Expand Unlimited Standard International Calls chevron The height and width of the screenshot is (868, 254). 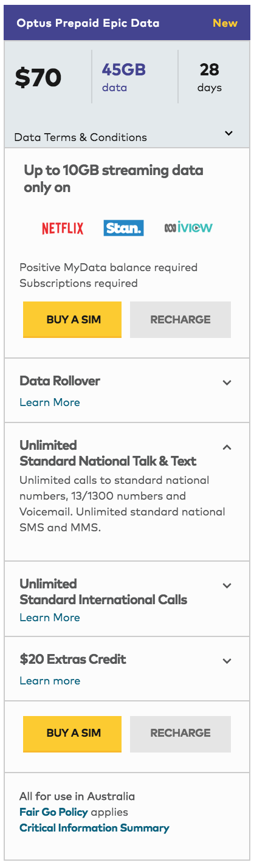[227, 586]
